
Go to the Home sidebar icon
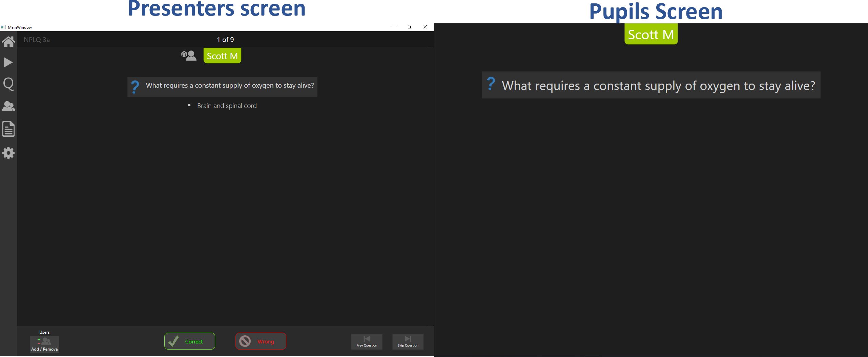tap(8, 42)
